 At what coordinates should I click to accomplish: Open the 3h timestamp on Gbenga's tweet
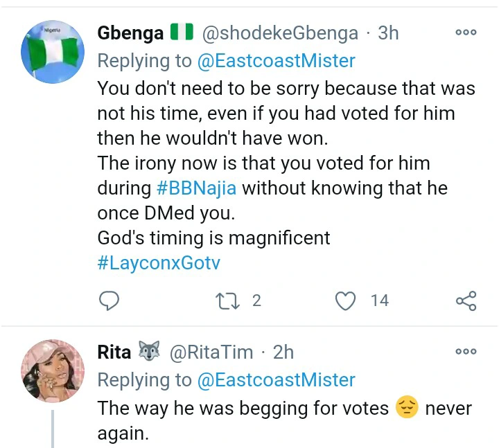(x=389, y=33)
